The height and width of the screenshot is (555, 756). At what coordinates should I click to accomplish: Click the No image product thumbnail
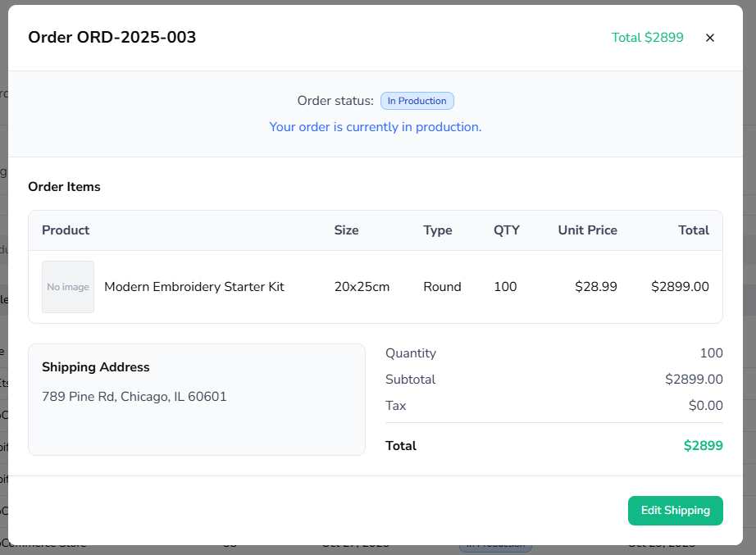pyautogui.click(x=68, y=287)
